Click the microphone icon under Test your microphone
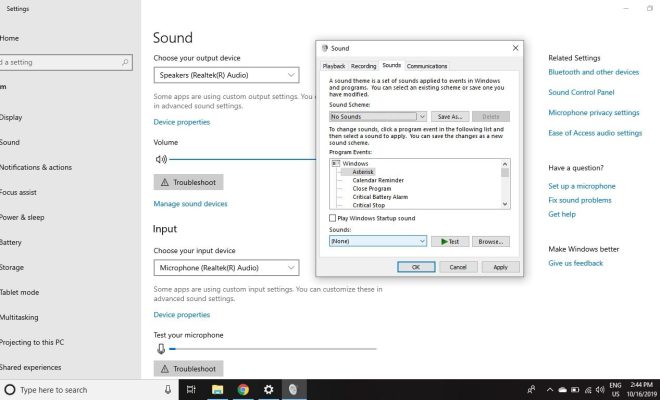The height and width of the screenshot is (400, 660). pos(161,349)
